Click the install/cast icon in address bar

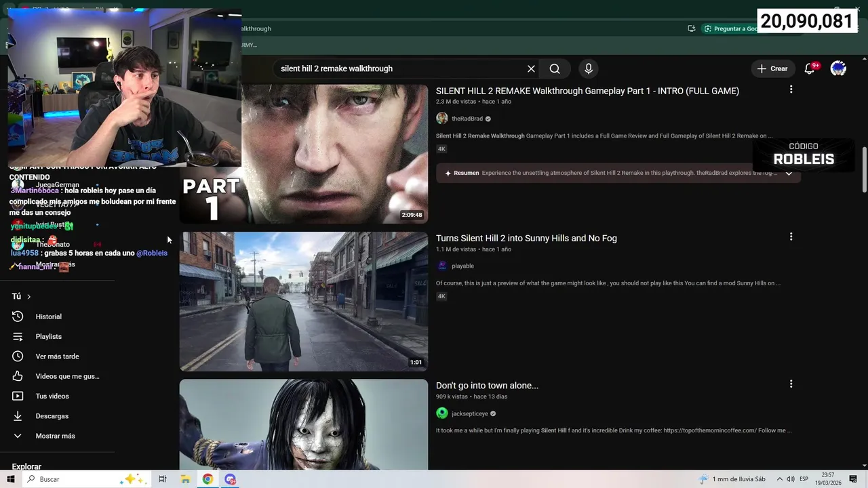pos(691,28)
